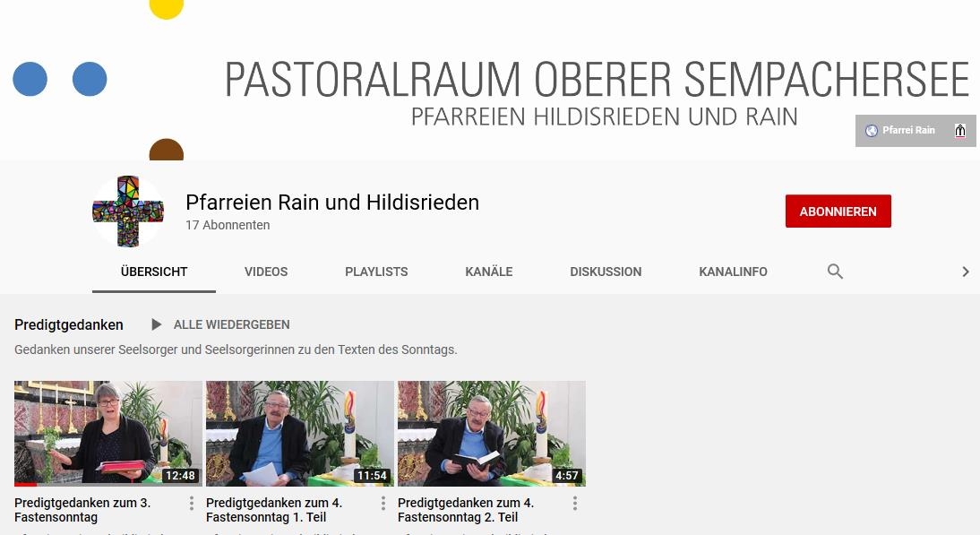
Task: Open options menu for 3. Fastensonntag video
Action: (x=191, y=503)
